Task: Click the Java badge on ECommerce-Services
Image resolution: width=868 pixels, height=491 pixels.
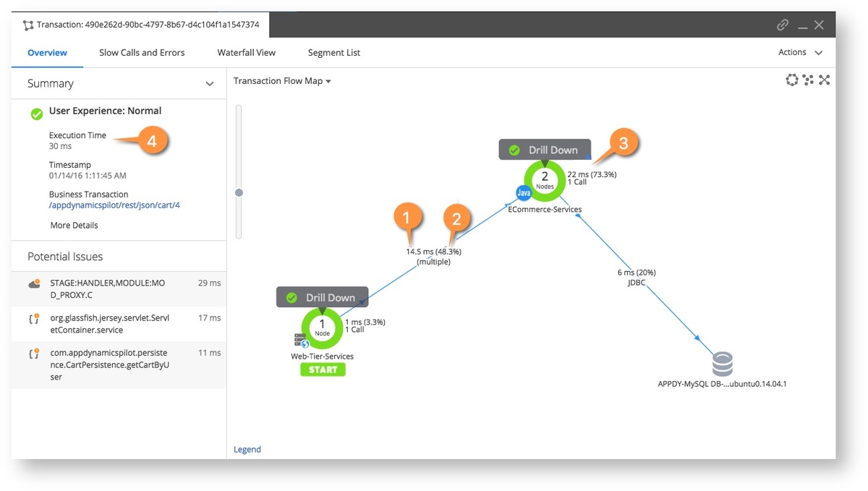Action: [x=524, y=193]
